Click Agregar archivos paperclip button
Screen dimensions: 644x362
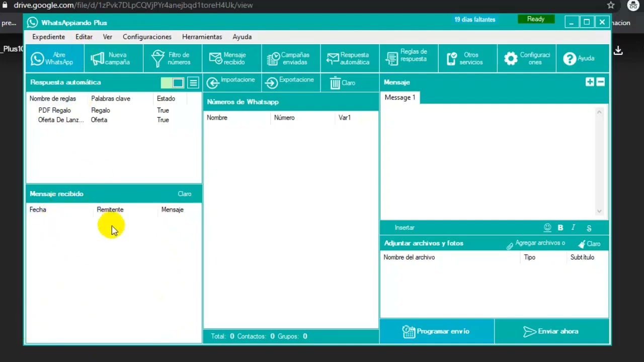coord(535,244)
